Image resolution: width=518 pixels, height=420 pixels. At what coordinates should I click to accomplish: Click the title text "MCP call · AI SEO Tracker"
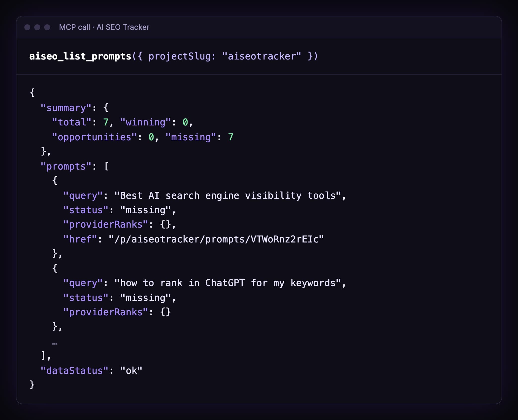click(104, 27)
